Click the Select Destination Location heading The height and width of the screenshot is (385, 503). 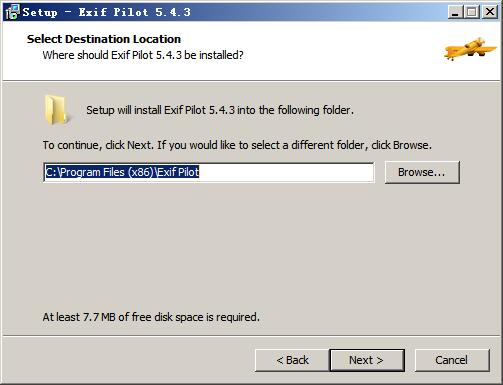tap(104, 39)
